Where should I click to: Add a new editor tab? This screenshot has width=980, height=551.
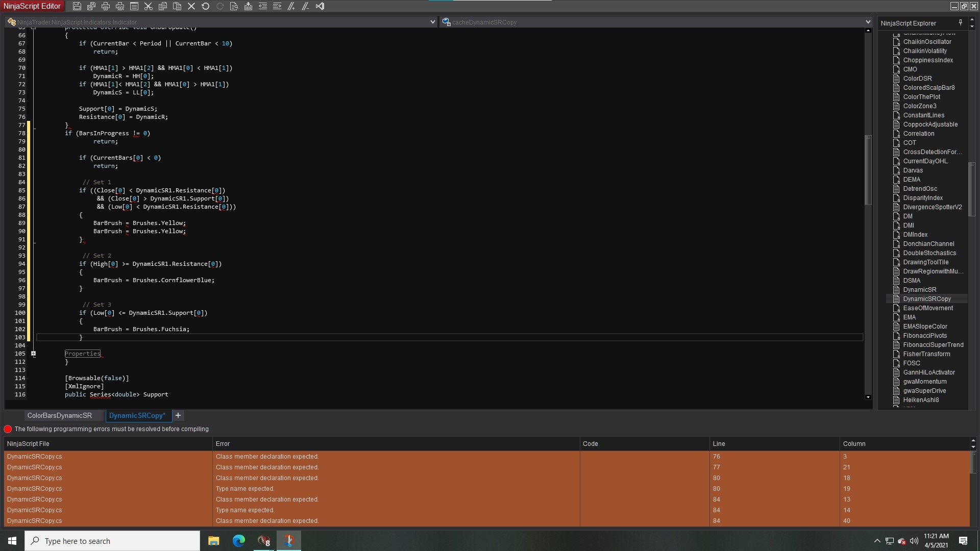(178, 416)
